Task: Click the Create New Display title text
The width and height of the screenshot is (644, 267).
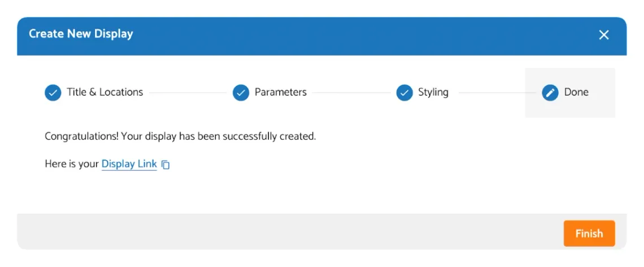Action: coord(81,34)
